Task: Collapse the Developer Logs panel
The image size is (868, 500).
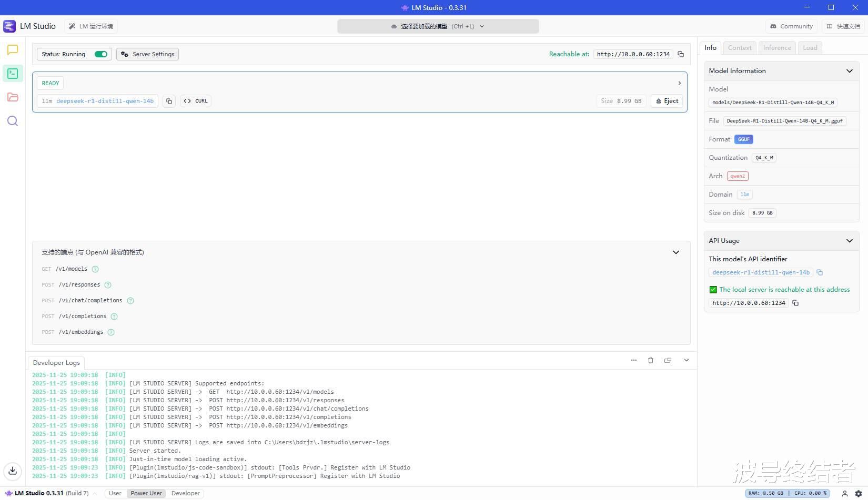Action: coord(687,360)
